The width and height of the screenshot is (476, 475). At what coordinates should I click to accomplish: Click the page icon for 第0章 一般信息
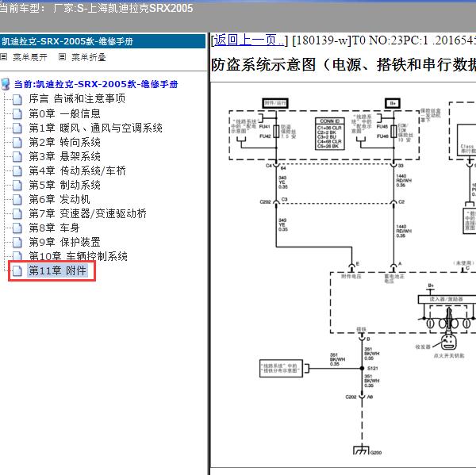click(17, 113)
